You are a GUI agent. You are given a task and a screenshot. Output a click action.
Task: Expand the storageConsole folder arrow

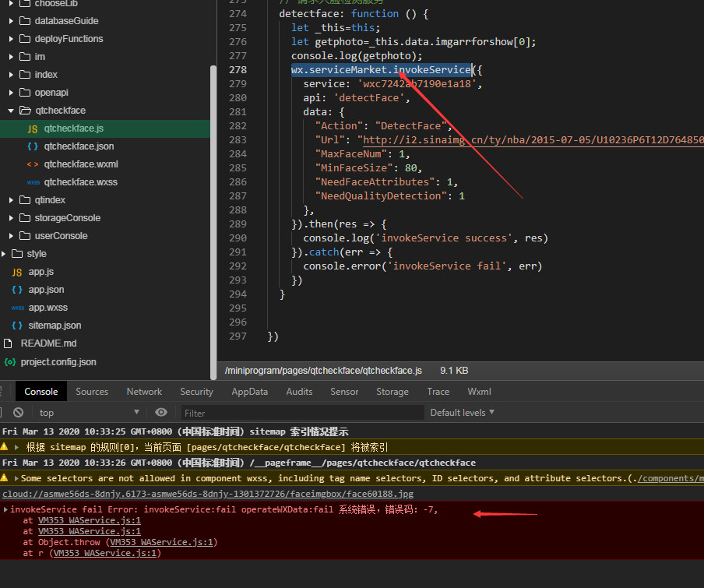[x=11, y=218]
